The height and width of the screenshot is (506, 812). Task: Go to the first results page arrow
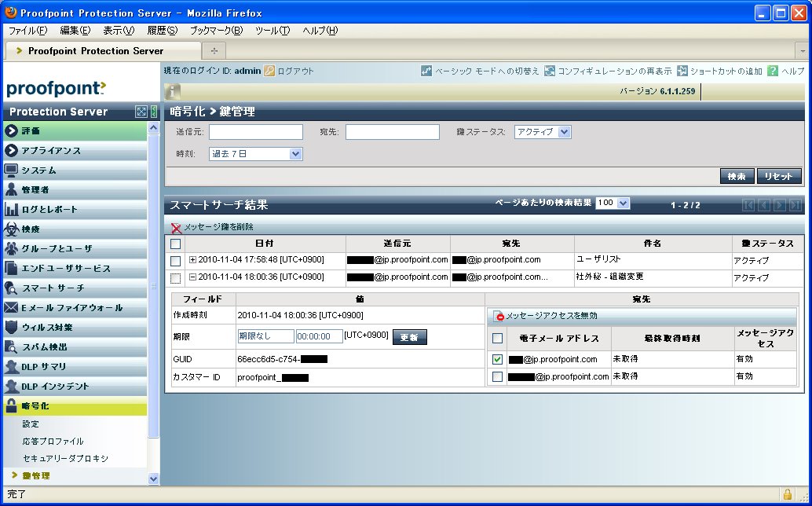coord(748,204)
